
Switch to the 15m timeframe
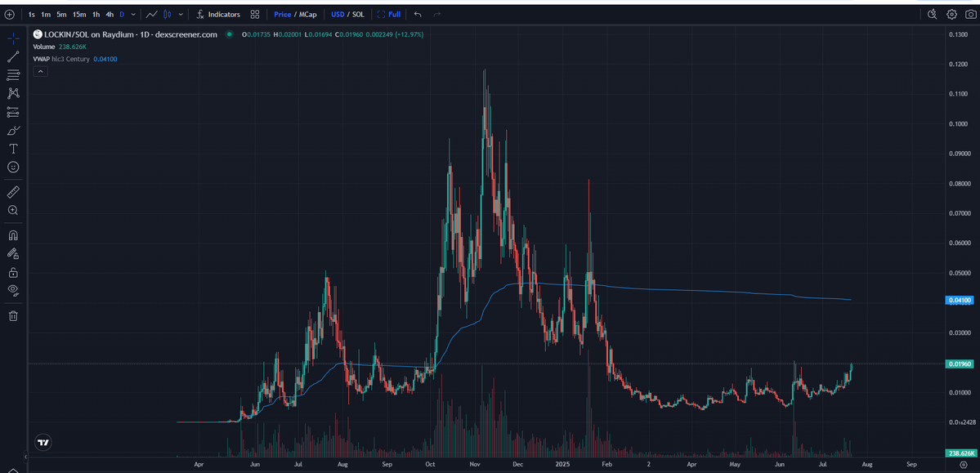(x=79, y=14)
